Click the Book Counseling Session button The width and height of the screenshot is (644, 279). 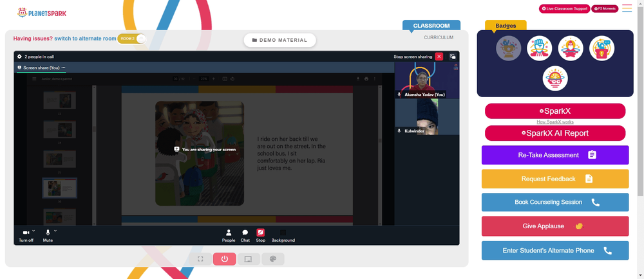tap(555, 202)
